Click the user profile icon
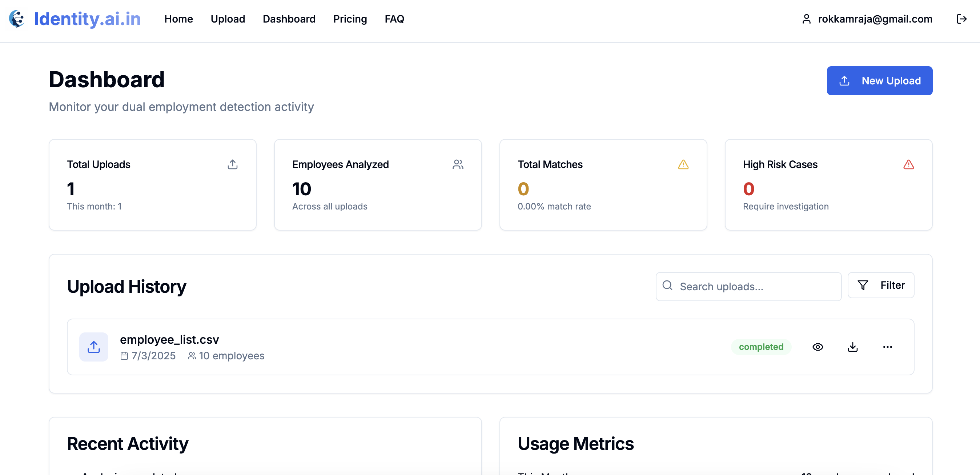980x475 pixels. pyautogui.click(x=806, y=19)
